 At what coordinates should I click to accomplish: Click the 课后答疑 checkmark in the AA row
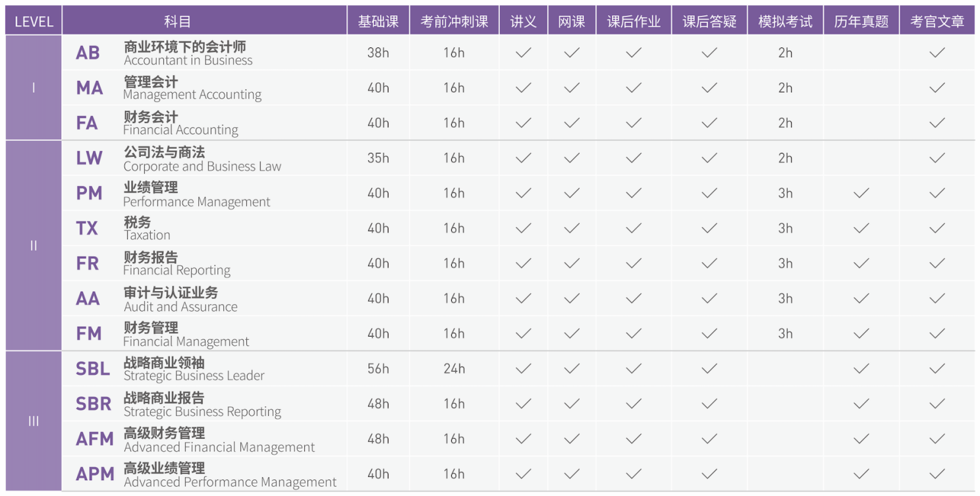(x=709, y=298)
